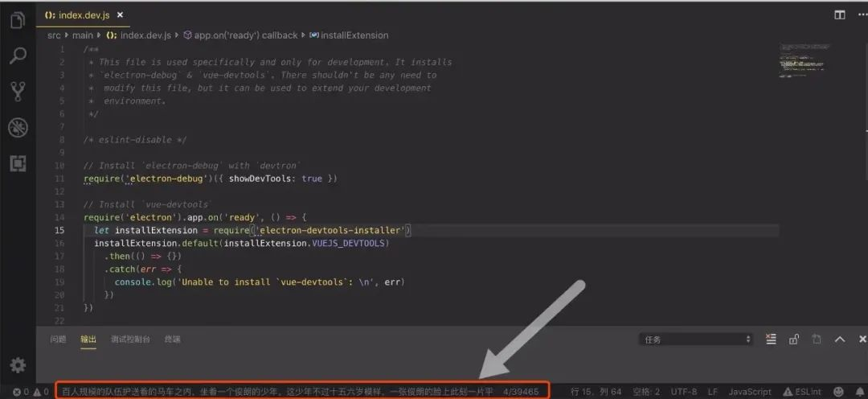The height and width of the screenshot is (399, 868).
Task: Open the Search view in activity bar
Action: pyautogui.click(x=18, y=56)
